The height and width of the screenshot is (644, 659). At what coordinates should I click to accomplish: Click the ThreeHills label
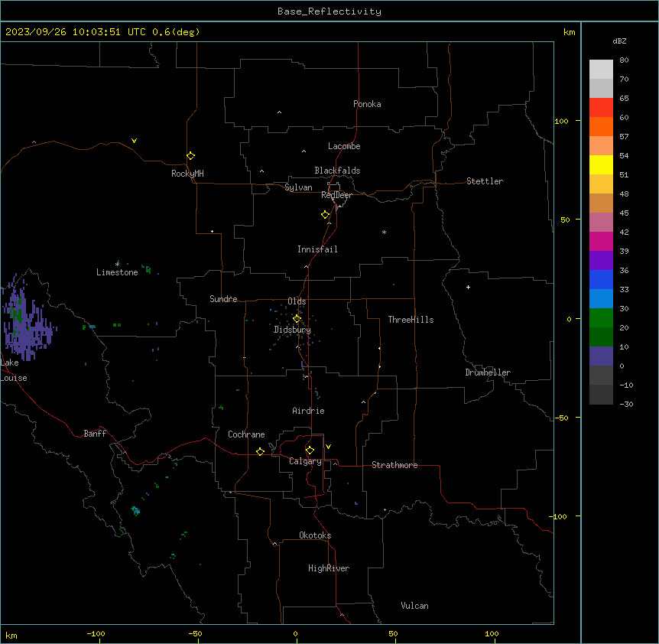tap(411, 320)
